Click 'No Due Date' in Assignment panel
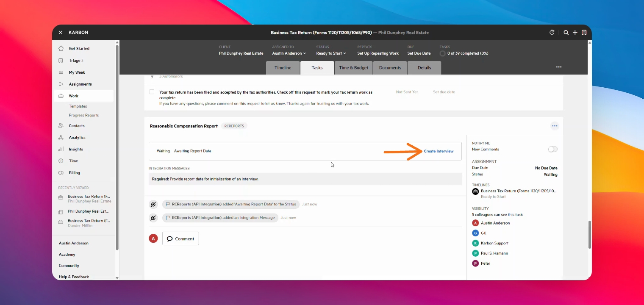 [x=546, y=168]
